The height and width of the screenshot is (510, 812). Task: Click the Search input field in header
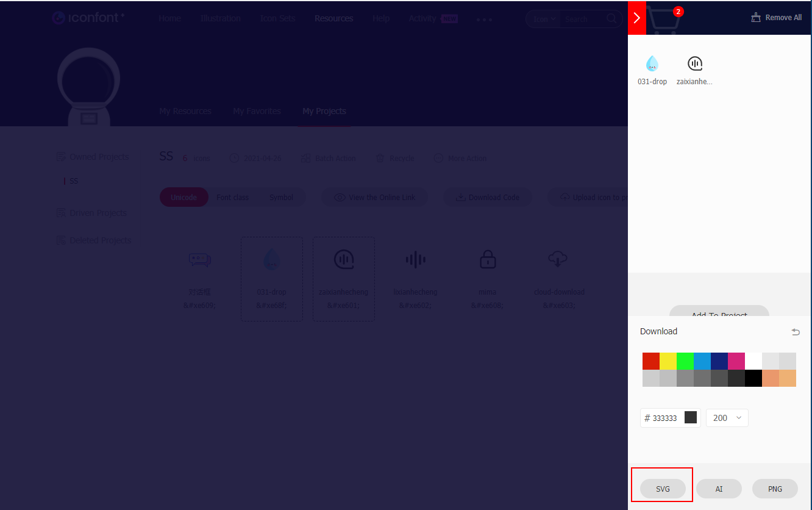point(583,19)
